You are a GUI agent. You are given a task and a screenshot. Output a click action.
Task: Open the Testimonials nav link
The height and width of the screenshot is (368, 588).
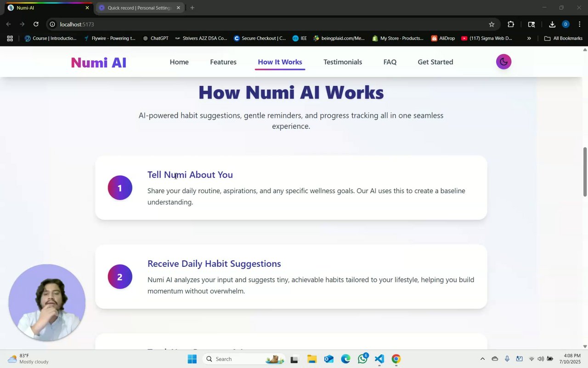click(343, 62)
